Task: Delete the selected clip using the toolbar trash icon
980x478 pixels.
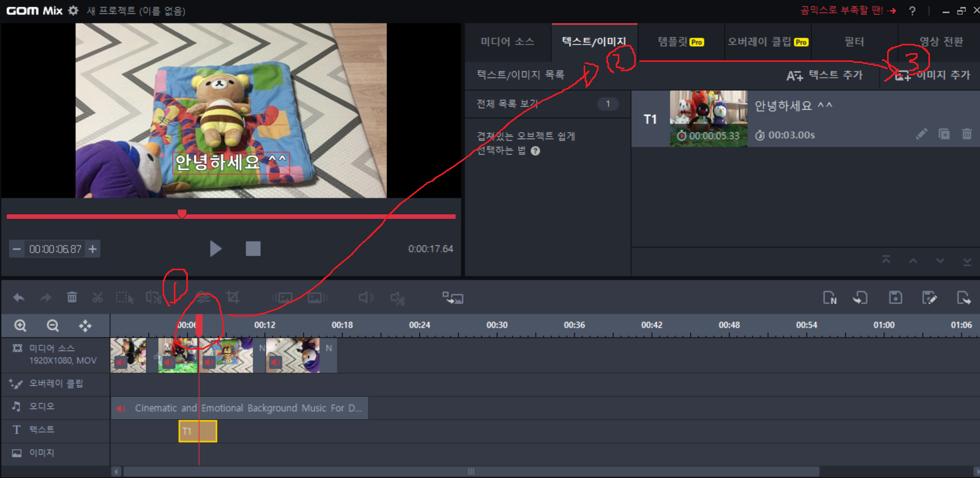Action: pos(72,297)
